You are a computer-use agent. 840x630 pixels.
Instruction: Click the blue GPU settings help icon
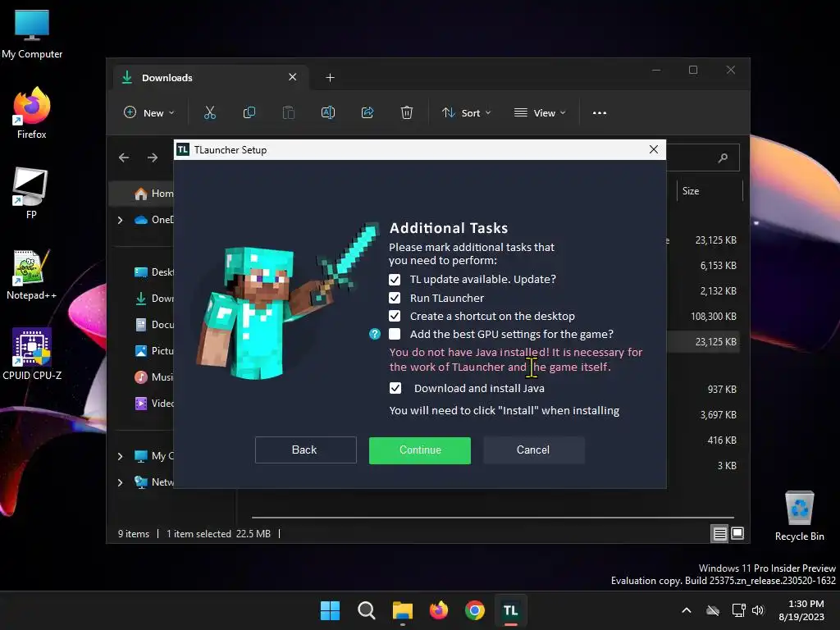click(x=374, y=335)
